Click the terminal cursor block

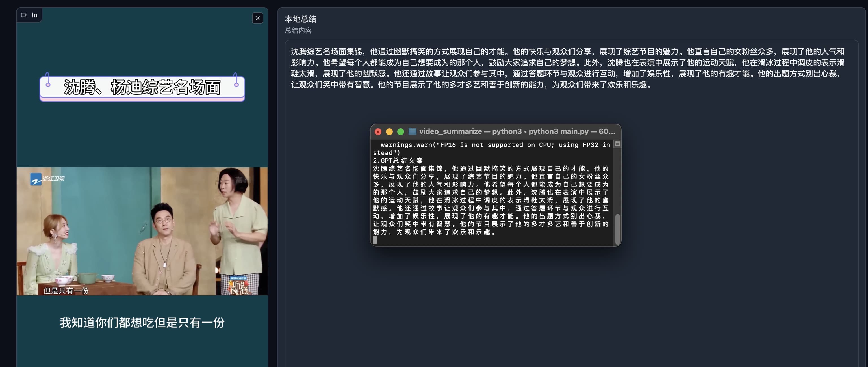coord(375,240)
